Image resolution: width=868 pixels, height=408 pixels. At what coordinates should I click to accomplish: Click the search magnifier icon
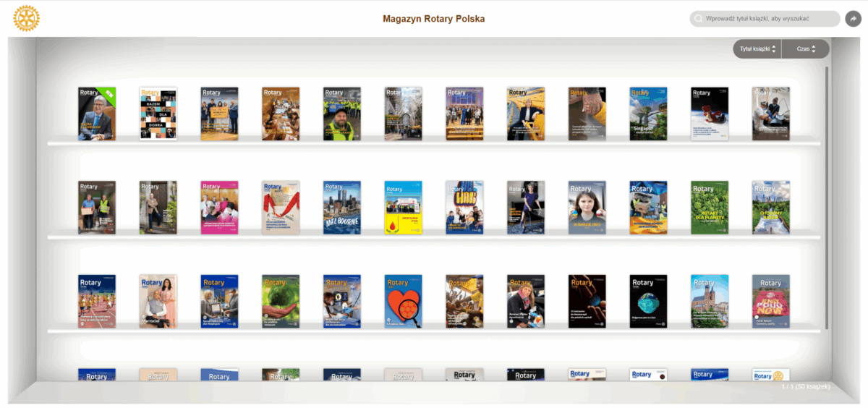699,19
